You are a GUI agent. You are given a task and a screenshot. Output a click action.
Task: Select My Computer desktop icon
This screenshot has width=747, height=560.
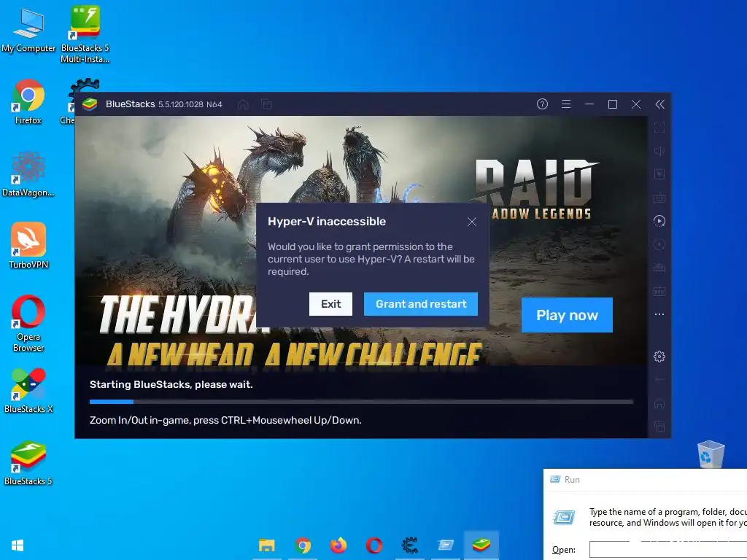pyautogui.click(x=28, y=30)
